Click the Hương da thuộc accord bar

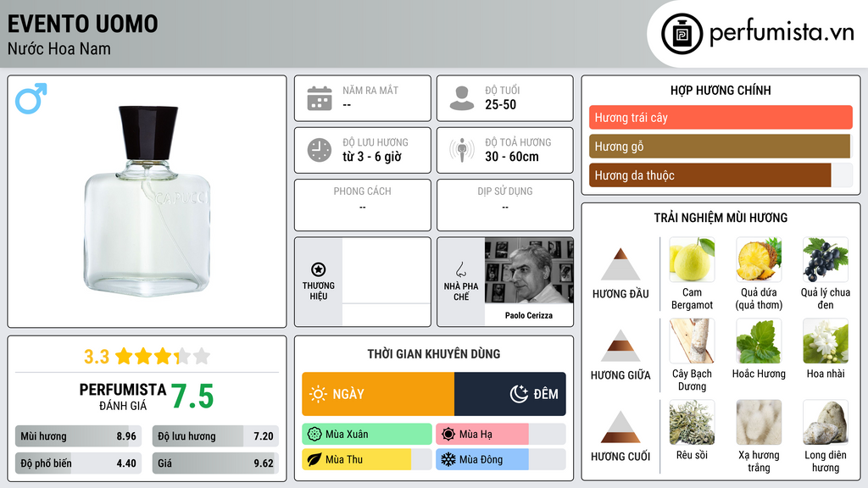point(721,175)
